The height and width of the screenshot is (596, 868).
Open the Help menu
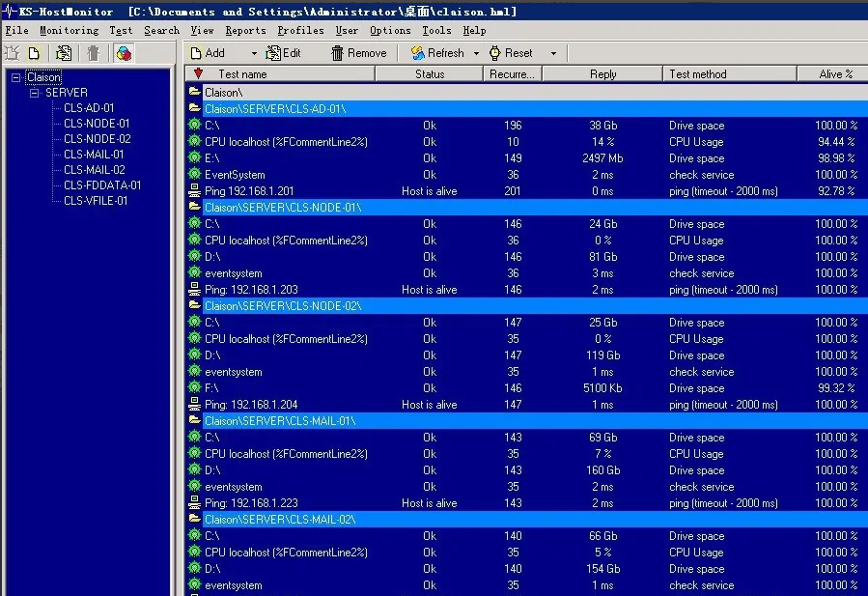click(x=474, y=31)
